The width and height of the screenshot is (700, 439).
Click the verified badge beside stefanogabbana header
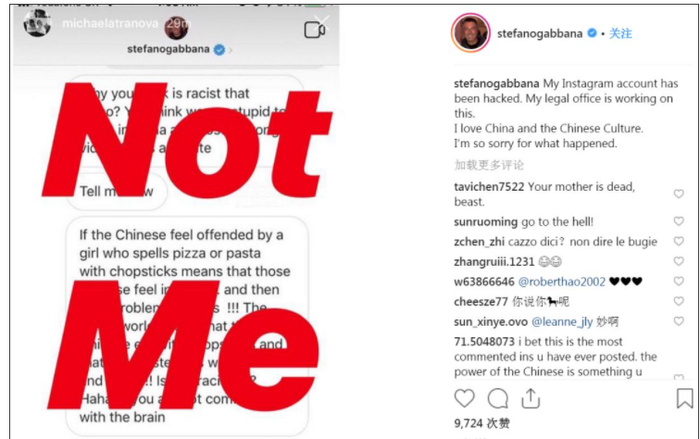(x=592, y=33)
